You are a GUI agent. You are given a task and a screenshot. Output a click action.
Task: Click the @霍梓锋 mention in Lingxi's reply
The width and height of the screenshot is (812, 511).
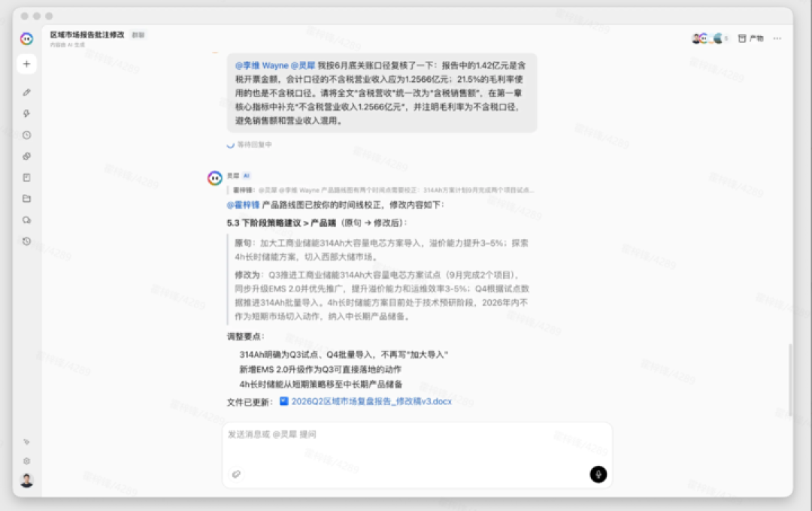[243, 205]
